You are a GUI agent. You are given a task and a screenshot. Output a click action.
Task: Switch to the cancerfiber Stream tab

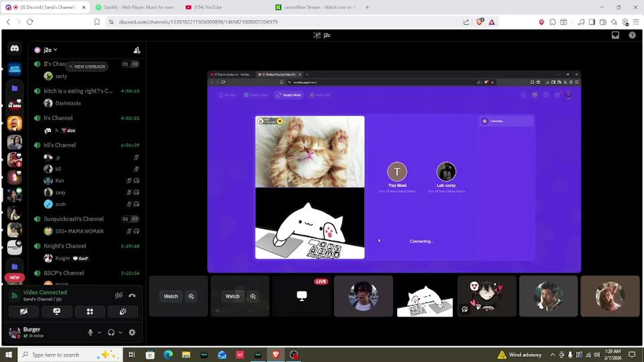tap(316, 7)
